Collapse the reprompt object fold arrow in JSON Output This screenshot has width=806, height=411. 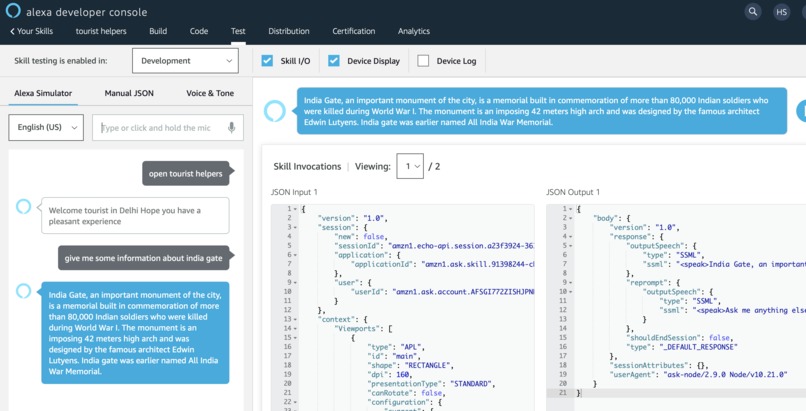(571, 283)
